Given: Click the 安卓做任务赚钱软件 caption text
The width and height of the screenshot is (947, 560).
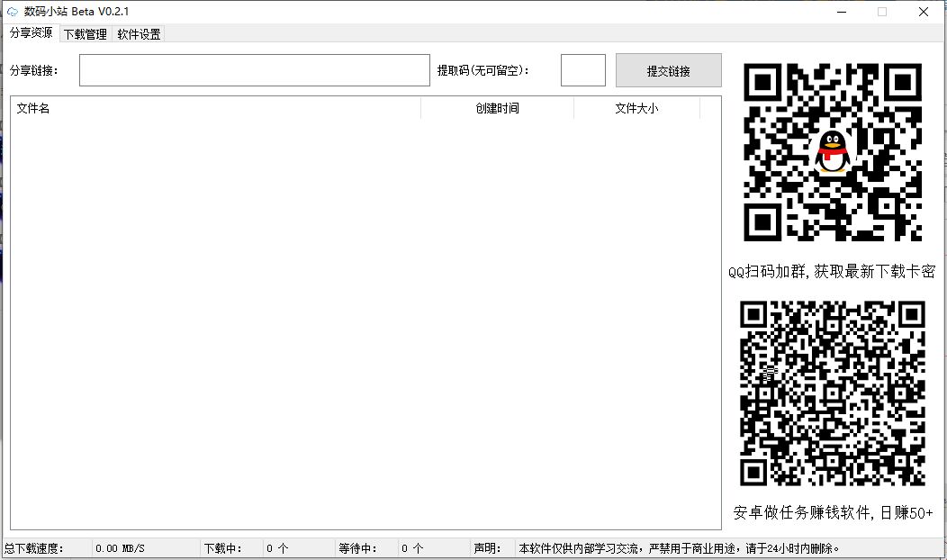Looking at the screenshot, I should (x=833, y=513).
